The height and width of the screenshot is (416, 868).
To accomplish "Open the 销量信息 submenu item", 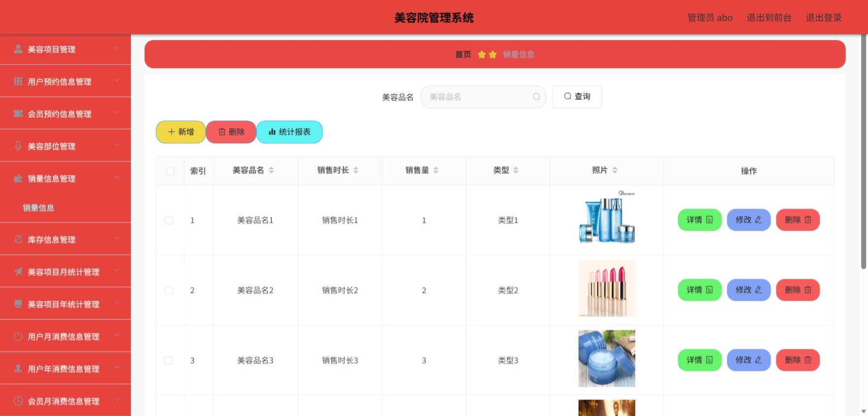I will pyautogui.click(x=65, y=208).
